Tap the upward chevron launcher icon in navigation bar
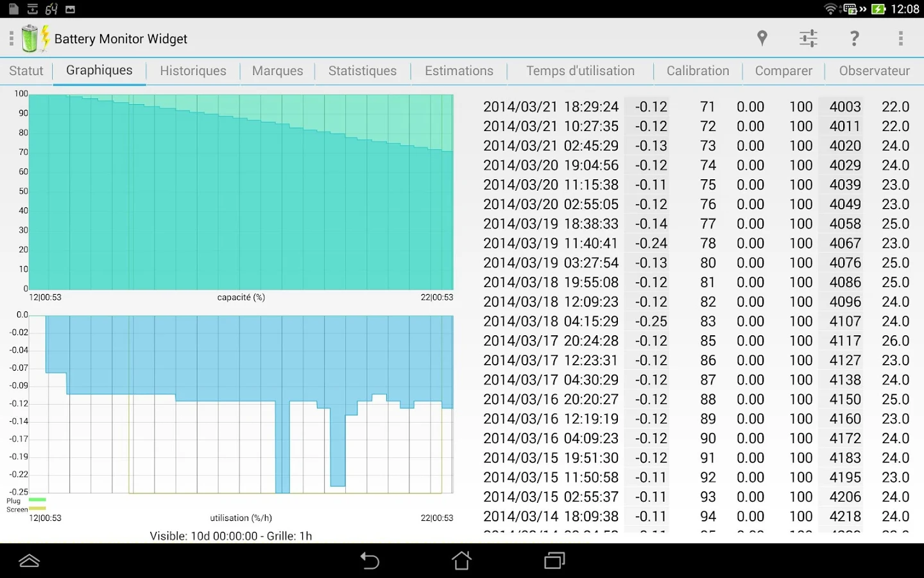Viewport: 924px width, 578px height. (x=29, y=560)
